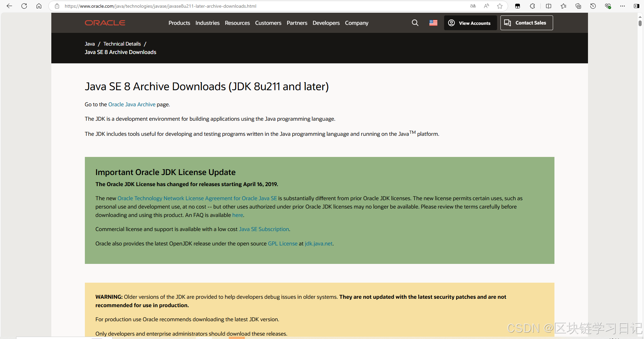Click the Oracle logo
The image size is (644, 339).
click(105, 23)
